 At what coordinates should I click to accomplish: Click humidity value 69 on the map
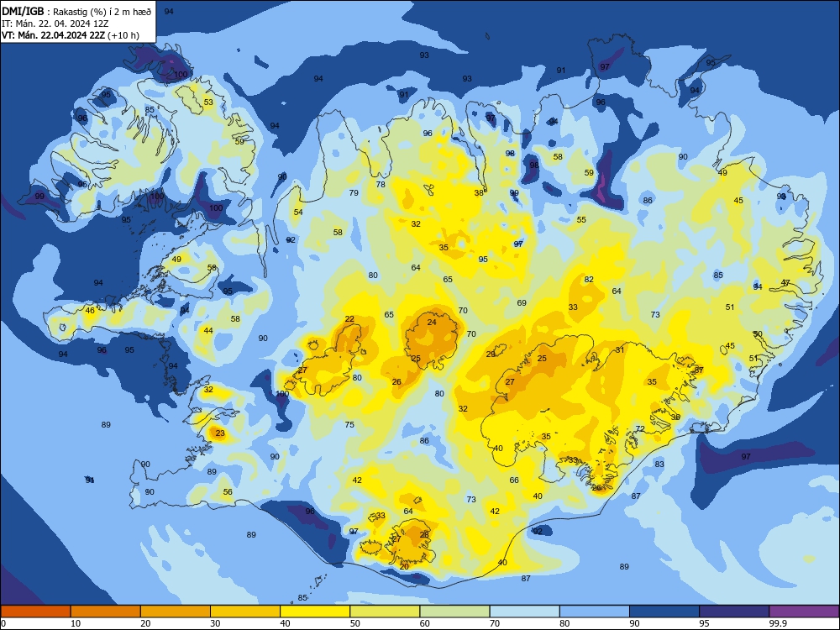(522, 302)
